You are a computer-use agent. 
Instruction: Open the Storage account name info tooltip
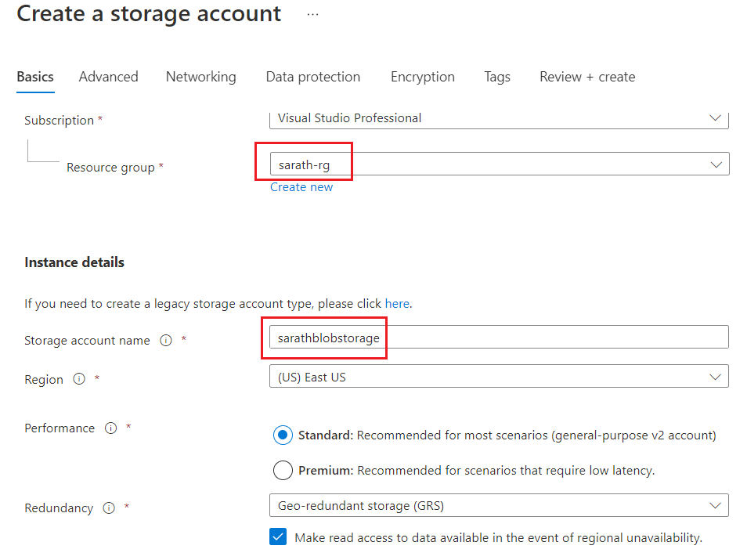164,340
